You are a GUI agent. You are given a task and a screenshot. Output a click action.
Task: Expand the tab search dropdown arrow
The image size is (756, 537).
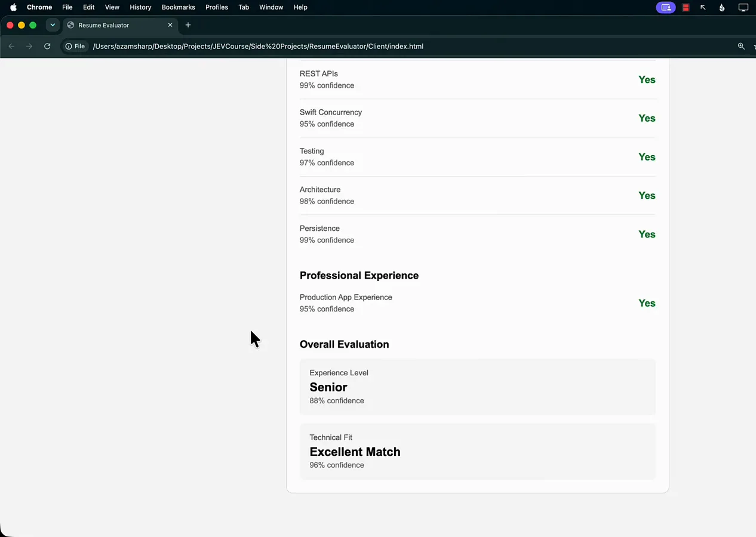pos(53,25)
